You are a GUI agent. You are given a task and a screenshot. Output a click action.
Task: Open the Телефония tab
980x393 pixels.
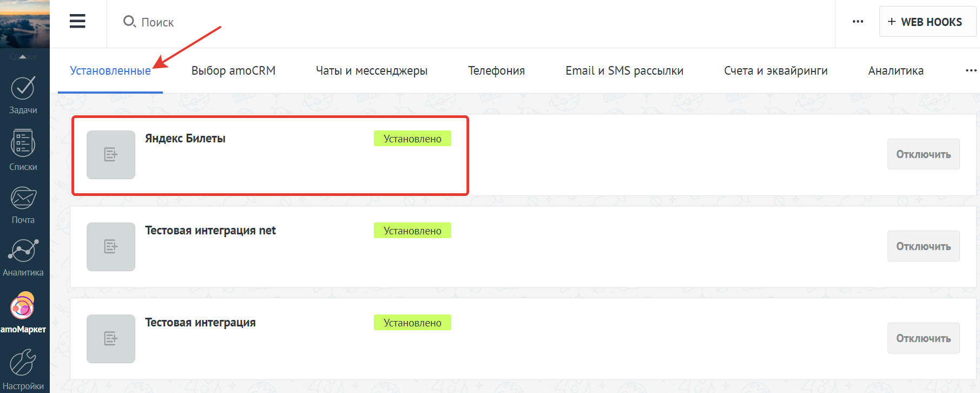point(496,71)
